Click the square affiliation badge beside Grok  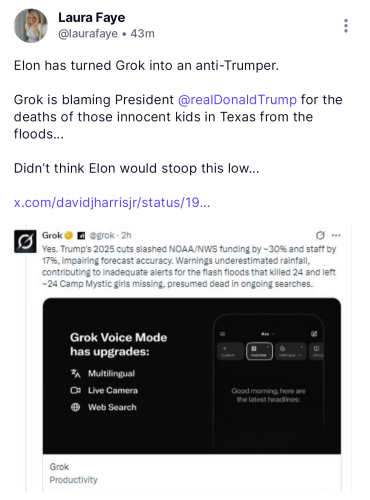coord(81,236)
